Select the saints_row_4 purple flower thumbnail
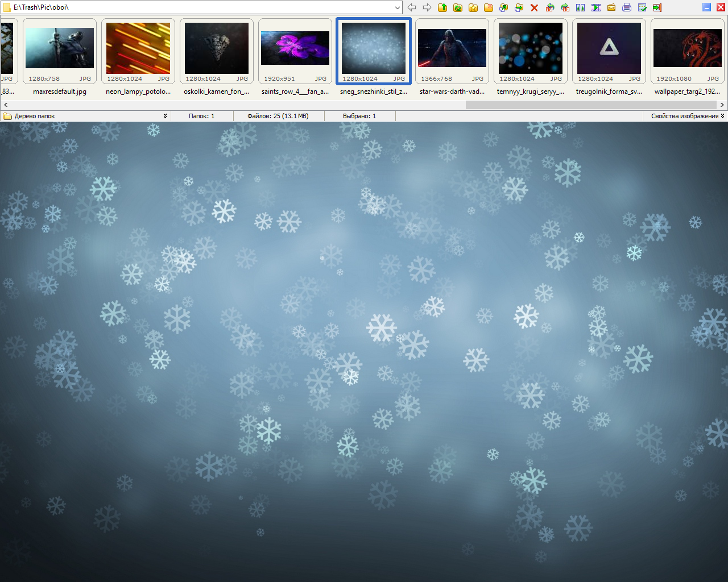The width and height of the screenshot is (728, 582). [295, 51]
